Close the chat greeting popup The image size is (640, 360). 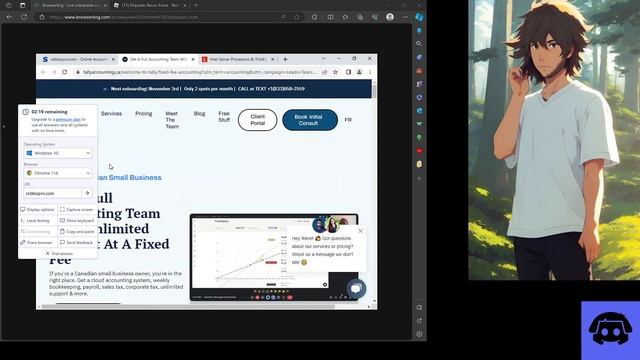coord(360,231)
